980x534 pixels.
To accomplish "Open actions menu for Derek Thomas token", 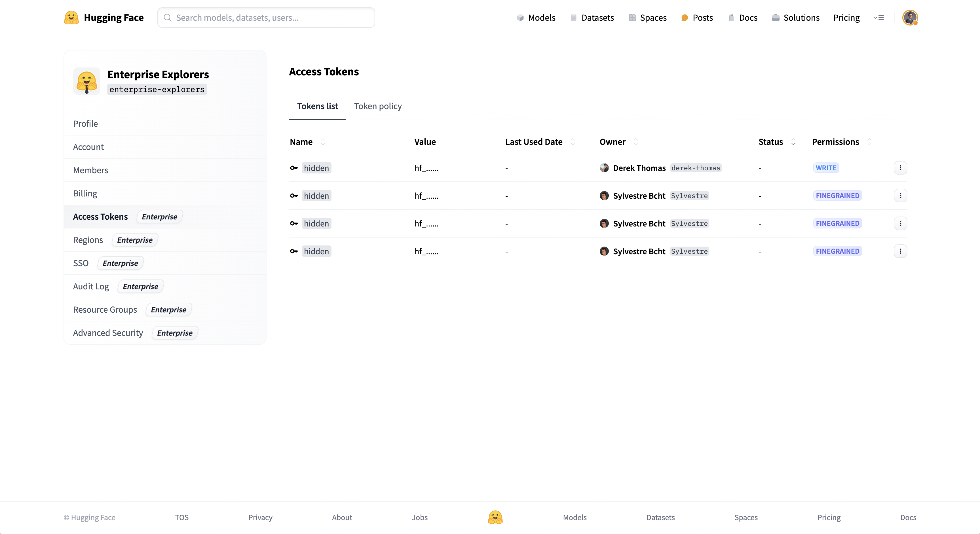I will point(900,168).
